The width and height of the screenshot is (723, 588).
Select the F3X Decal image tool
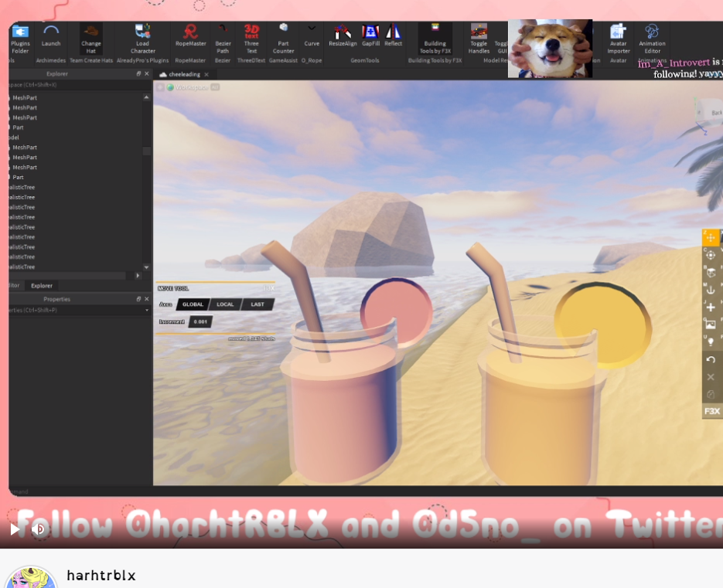(711, 324)
